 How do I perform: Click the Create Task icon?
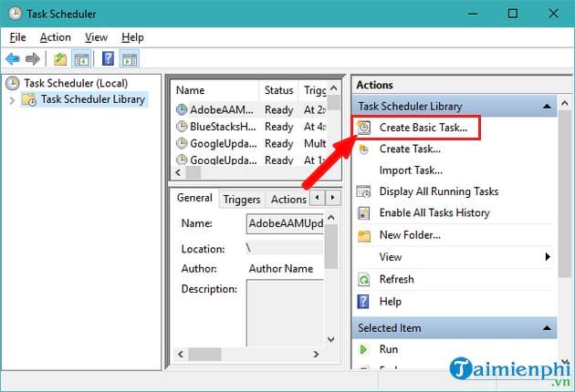pos(363,150)
